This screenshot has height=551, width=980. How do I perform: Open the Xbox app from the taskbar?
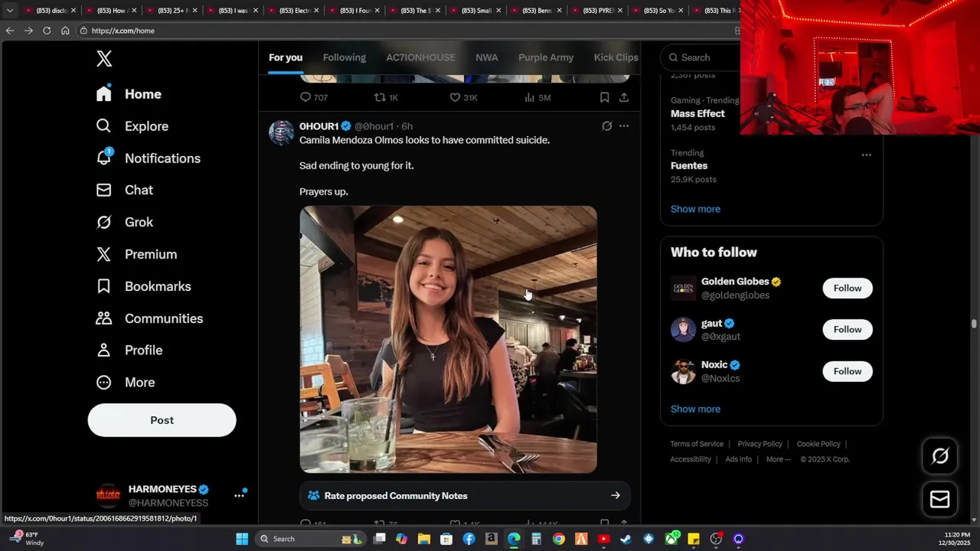pos(671,539)
